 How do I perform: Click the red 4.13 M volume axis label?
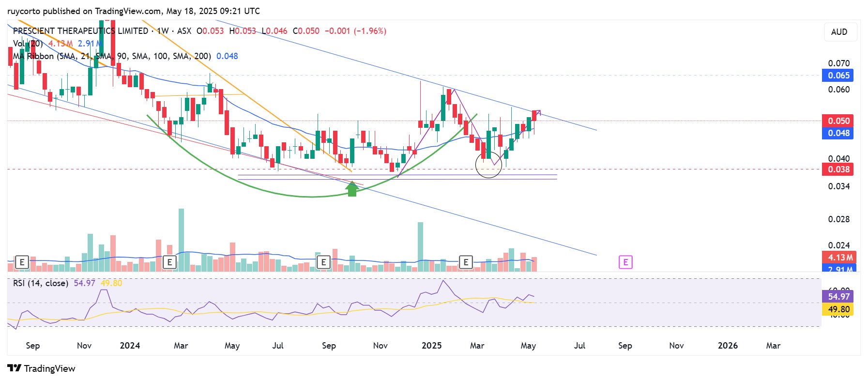(838, 258)
